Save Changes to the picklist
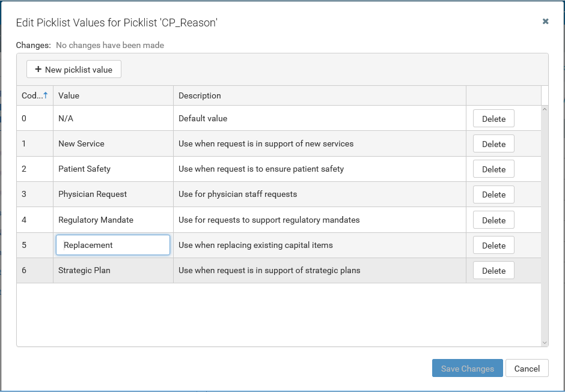 (467, 369)
